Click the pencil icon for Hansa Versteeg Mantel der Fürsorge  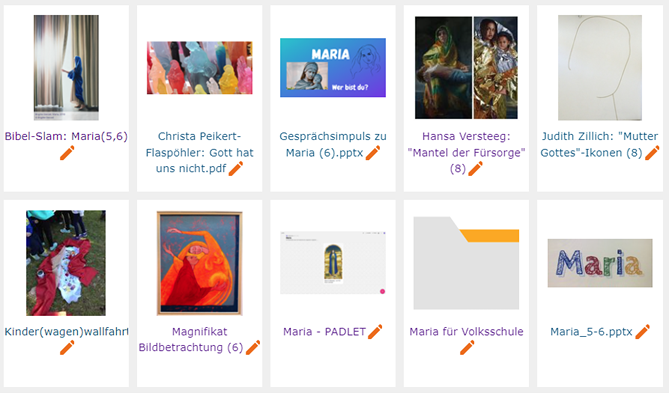point(476,169)
